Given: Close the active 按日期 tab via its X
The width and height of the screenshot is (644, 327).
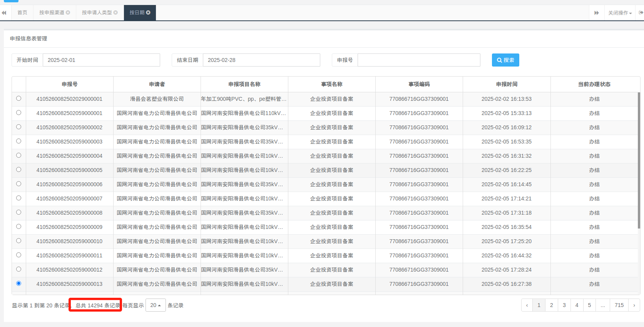Looking at the screenshot, I should click(x=148, y=13).
